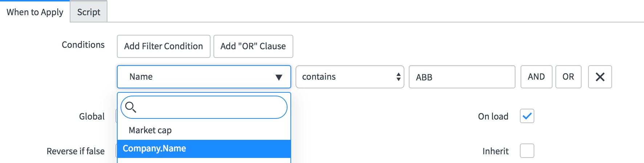Add an AND condition to the row
Viewport: 644px width, 163px height.
[536, 77]
